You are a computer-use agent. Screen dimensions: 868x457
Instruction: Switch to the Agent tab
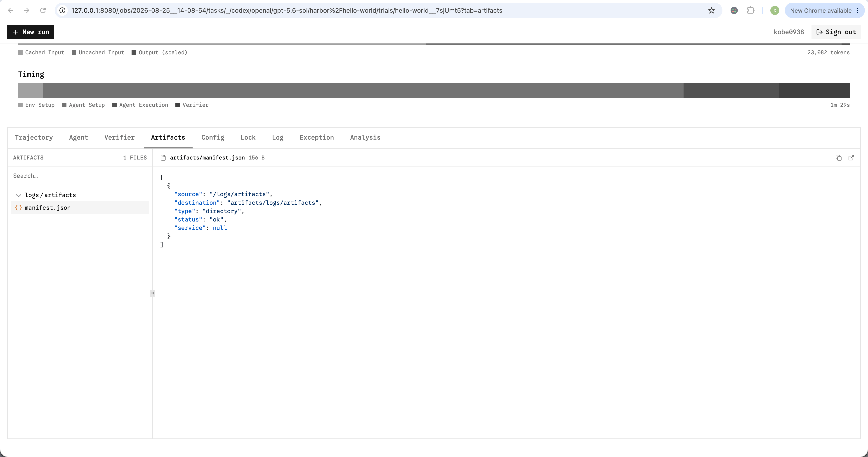pyautogui.click(x=78, y=137)
